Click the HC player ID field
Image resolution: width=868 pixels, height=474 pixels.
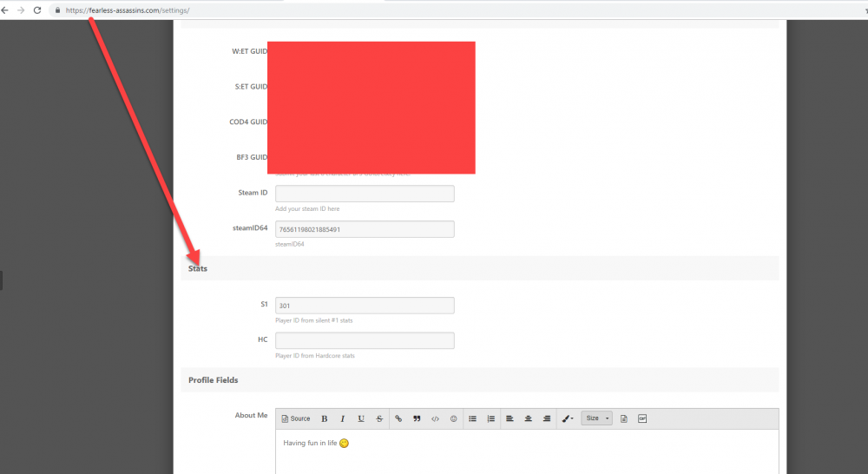tap(365, 340)
